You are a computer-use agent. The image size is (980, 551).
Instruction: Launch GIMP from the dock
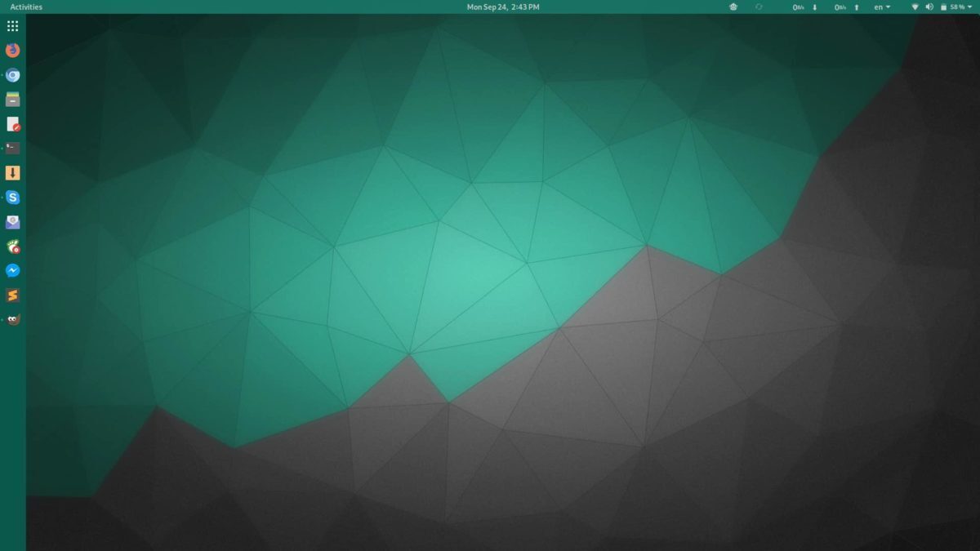coord(12,320)
